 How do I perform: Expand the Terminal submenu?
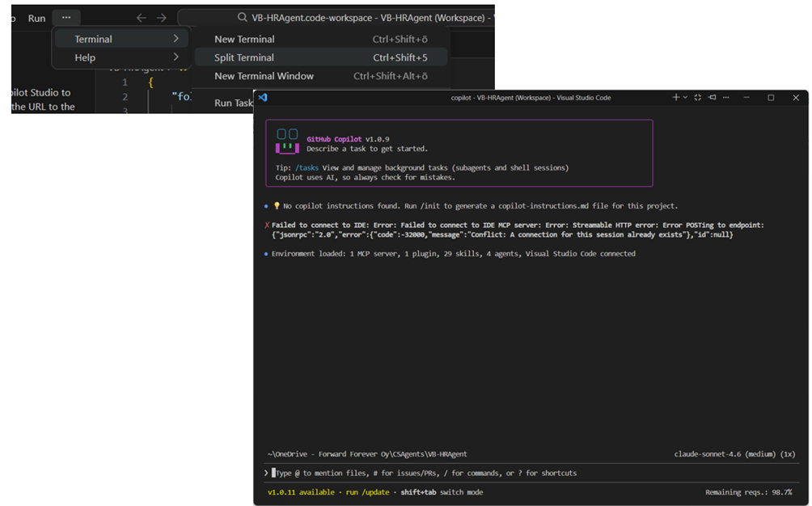click(121, 39)
